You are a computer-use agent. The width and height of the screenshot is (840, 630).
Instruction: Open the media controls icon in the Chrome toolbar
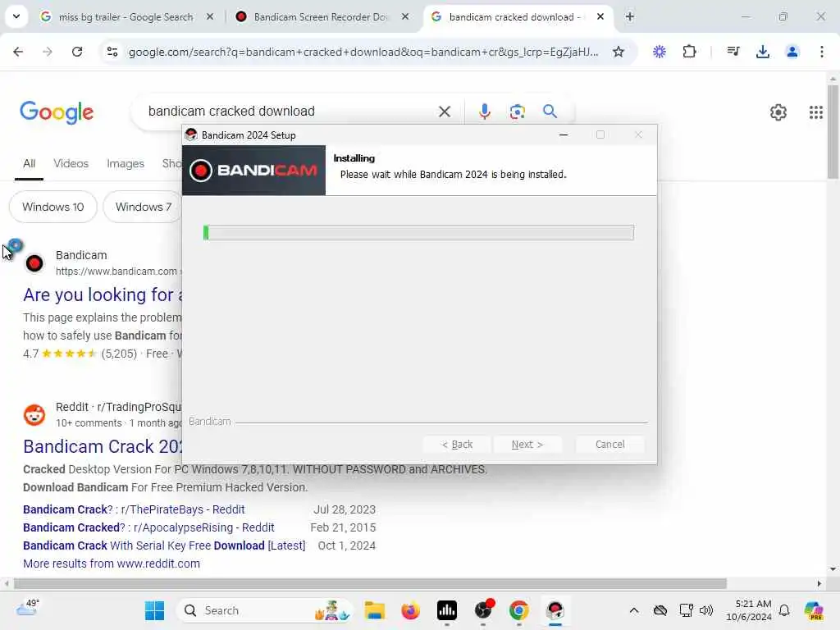[733, 52]
